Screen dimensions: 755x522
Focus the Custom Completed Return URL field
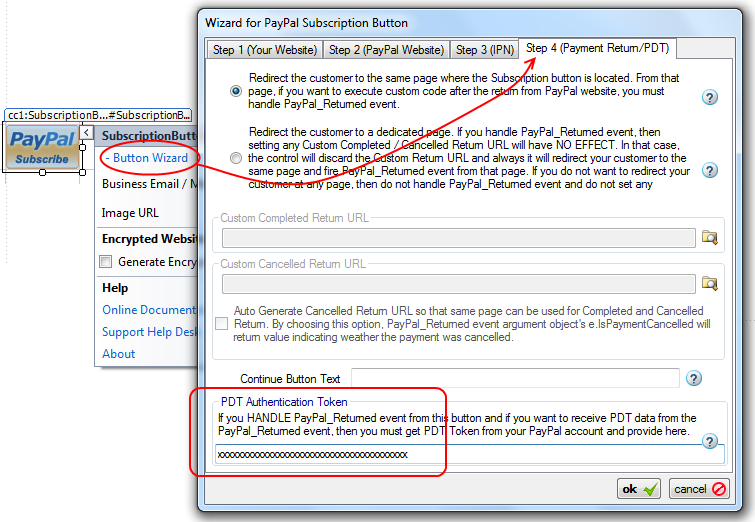point(458,238)
